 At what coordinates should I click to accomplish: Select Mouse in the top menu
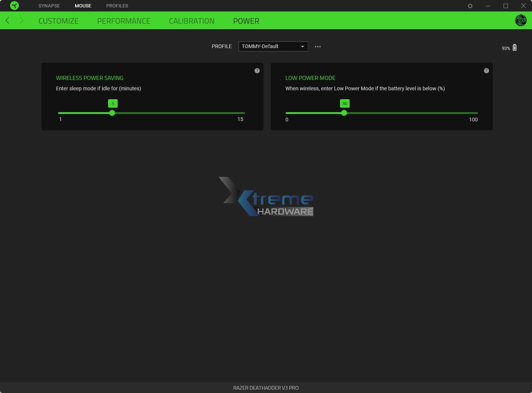[x=83, y=6]
